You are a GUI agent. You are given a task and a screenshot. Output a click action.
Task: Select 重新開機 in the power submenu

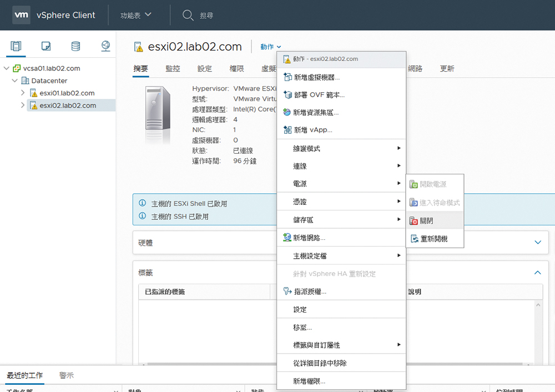(x=435, y=239)
